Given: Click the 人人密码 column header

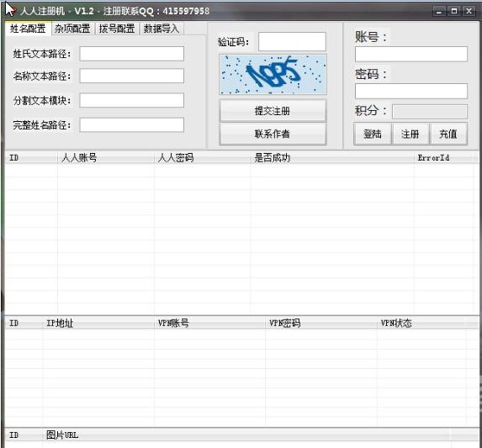Looking at the screenshot, I should [x=202, y=158].
